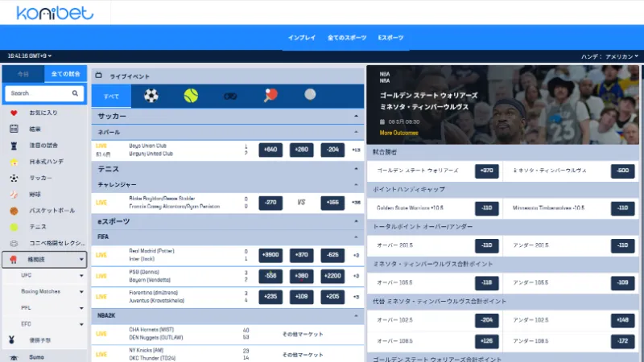Click +13 more markets for Nepal match
644x362 pixels.
[356, 150]
